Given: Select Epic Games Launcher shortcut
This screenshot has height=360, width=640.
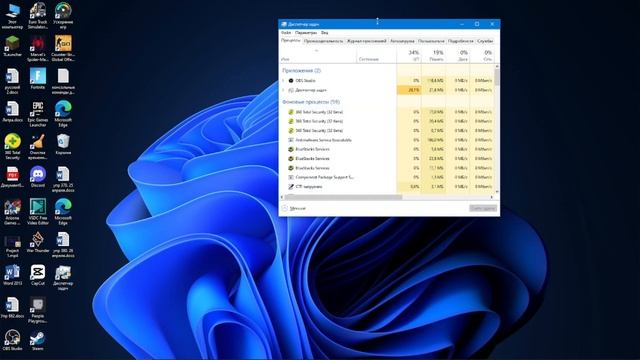Looking at the screenshot, I should tap(38, 114).
